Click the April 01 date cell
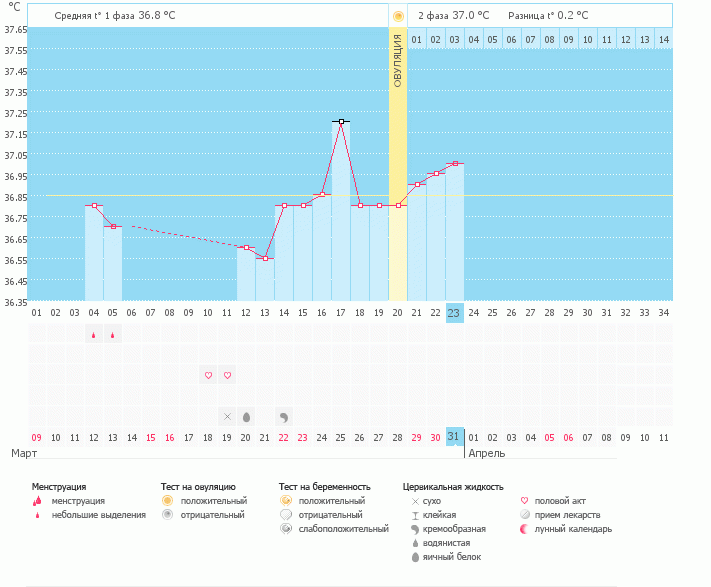711x587 pixels. pos(474,437)
